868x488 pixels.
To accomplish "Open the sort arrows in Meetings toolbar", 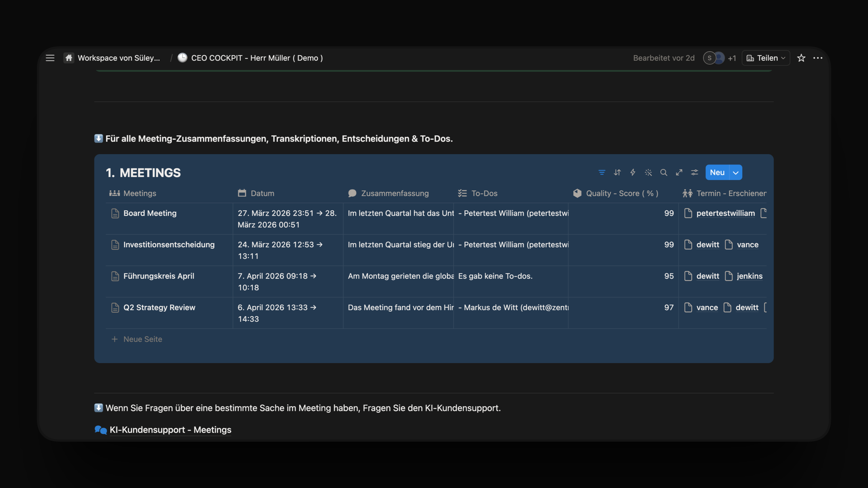I will pyautogui.click(x=617, y=173).
